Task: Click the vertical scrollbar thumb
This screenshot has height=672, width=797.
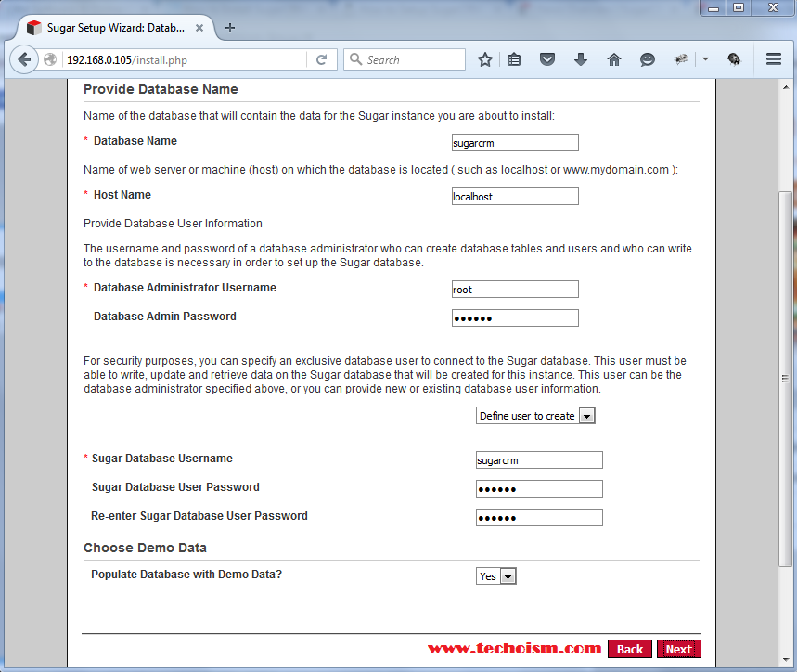Action: 786,379
